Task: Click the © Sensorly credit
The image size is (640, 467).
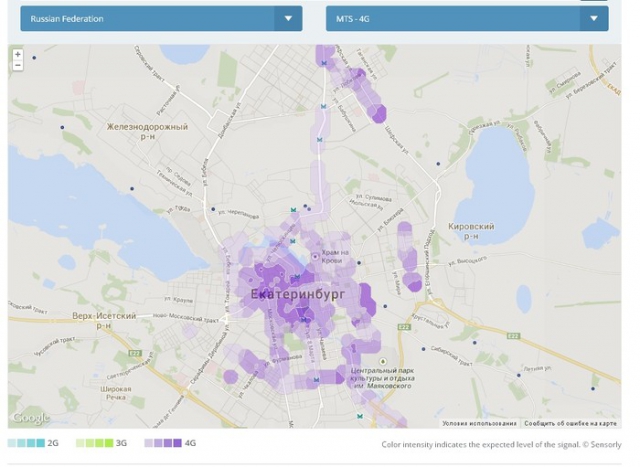Action: click(x=602, y=445)
